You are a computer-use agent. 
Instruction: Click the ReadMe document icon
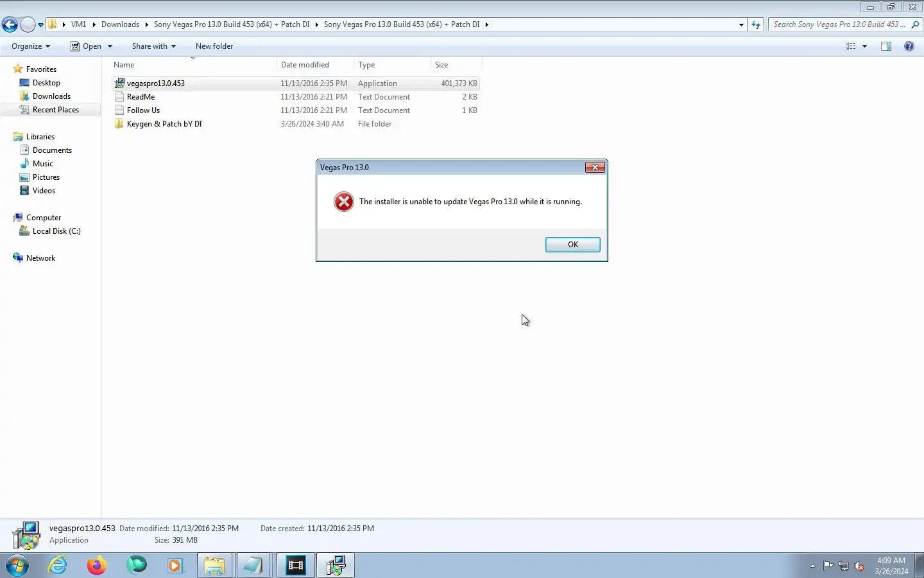(119, 97)
